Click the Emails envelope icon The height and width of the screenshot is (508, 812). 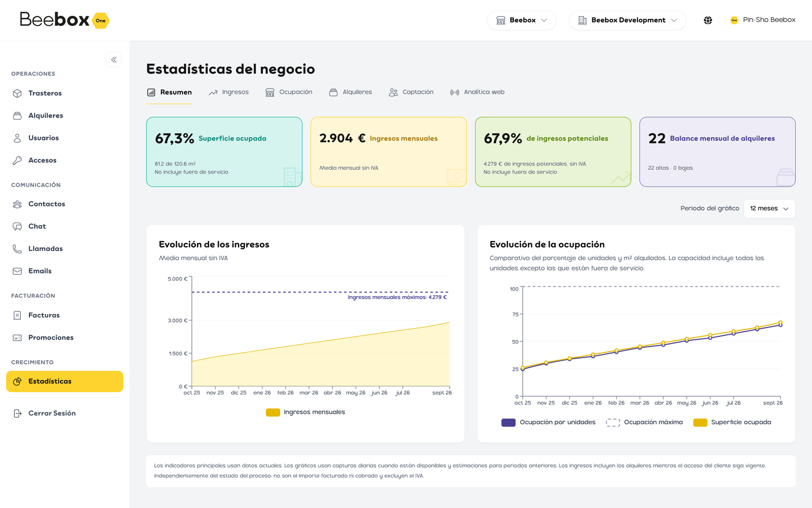(x=17, y=271)
